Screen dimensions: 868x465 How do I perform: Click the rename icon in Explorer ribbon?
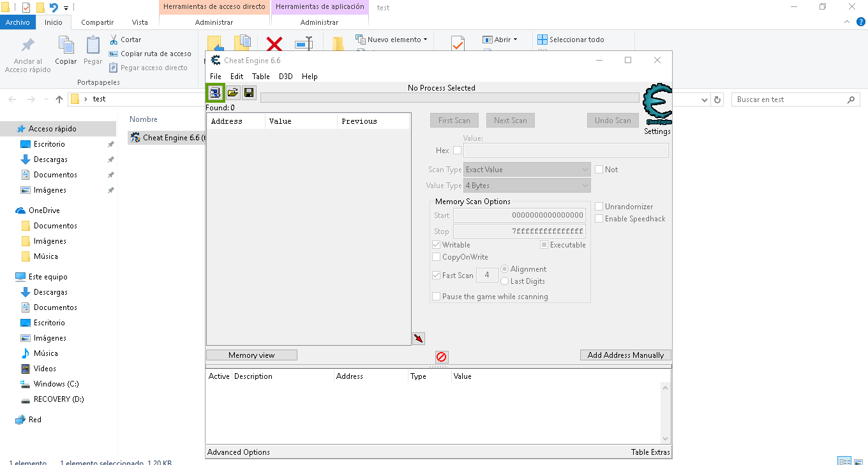click(x=304, y=44)
